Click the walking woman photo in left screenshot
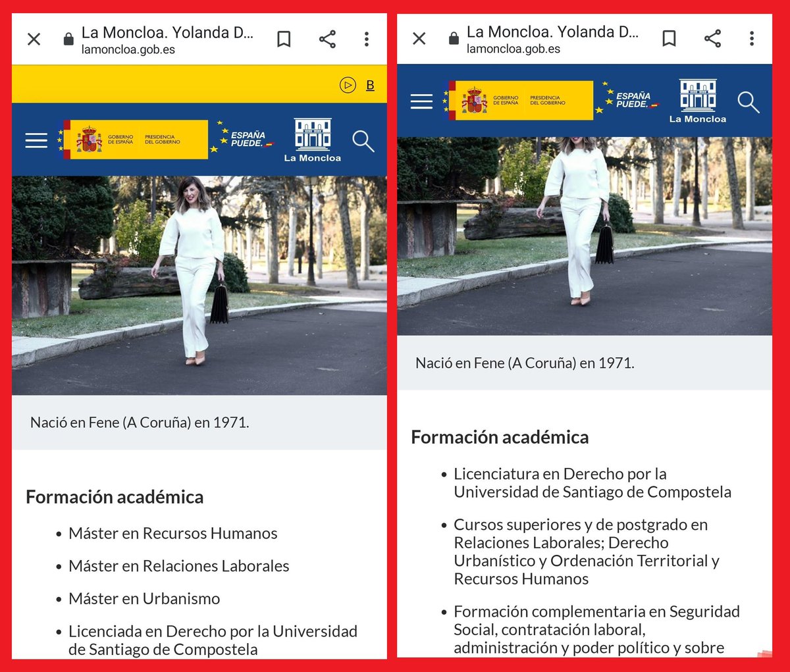This screenshot has width=790, height=672. 199,286
